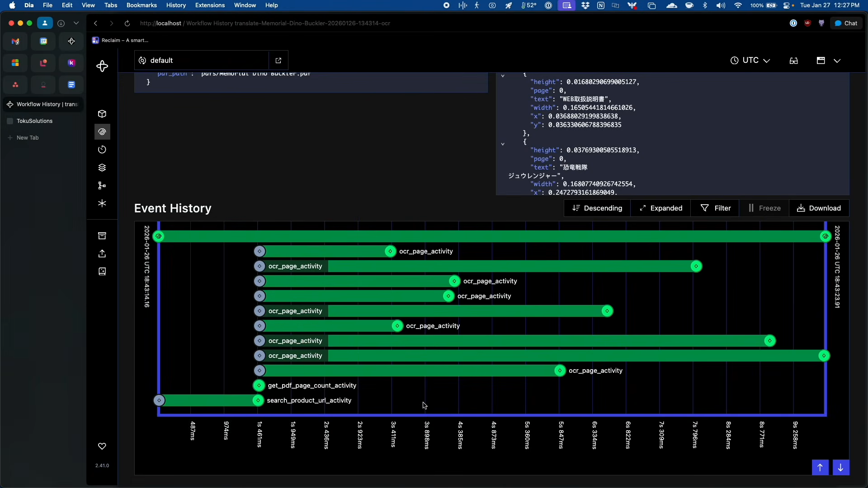This screenshot has height=488, width=868.
Task: Toggle Descending sort order for events
Action: pos(597,208)
